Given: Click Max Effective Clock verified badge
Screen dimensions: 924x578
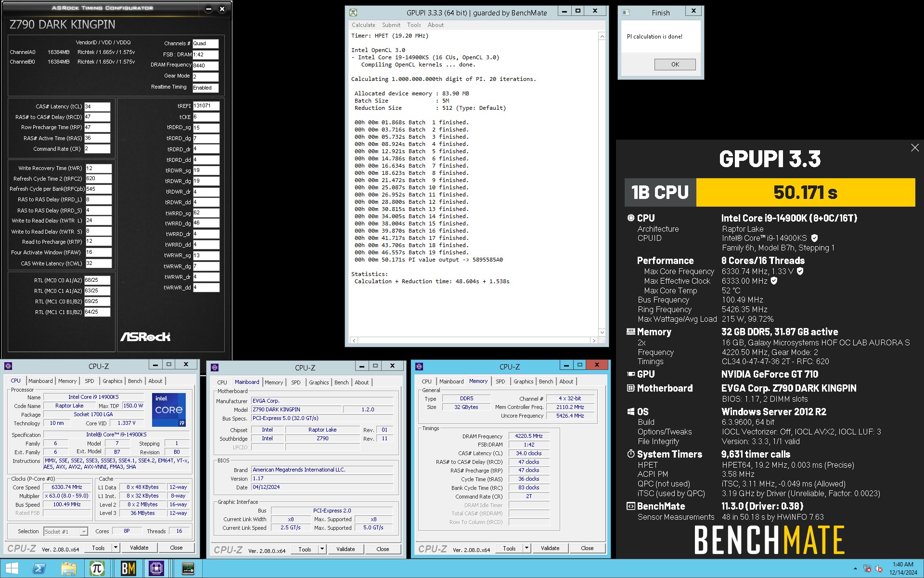Looking at the screenshot, I should coord(774,281).
